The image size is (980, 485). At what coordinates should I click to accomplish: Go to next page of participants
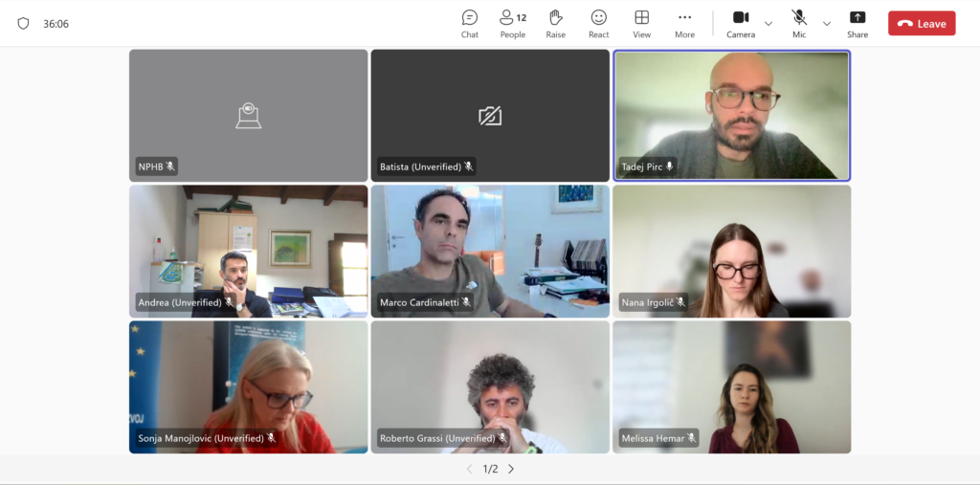[511, 469]
